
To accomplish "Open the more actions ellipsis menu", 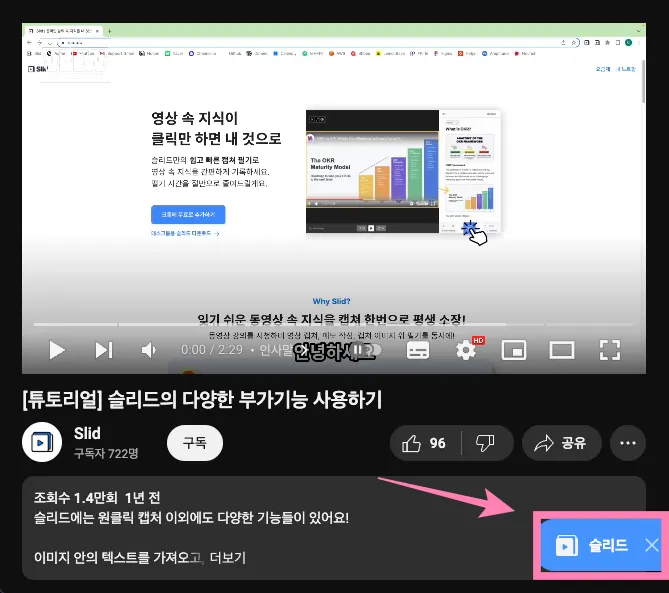I will [x=628, y=443].
